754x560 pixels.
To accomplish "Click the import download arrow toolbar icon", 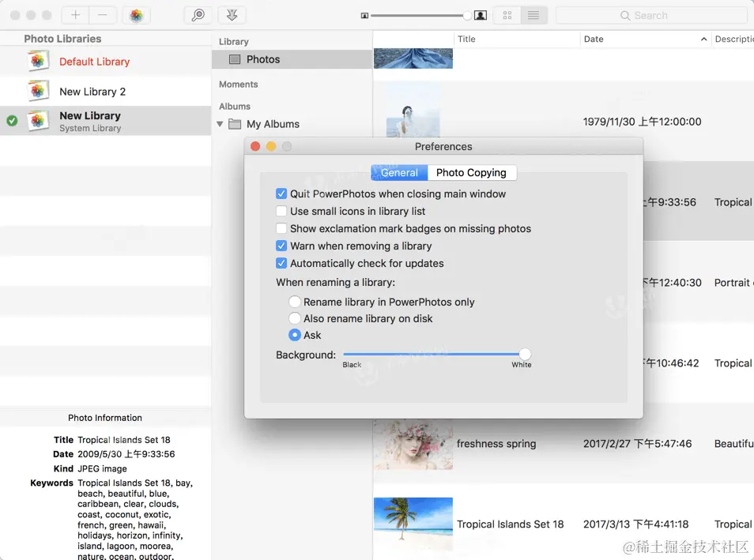I will click(x=232, y=15).
